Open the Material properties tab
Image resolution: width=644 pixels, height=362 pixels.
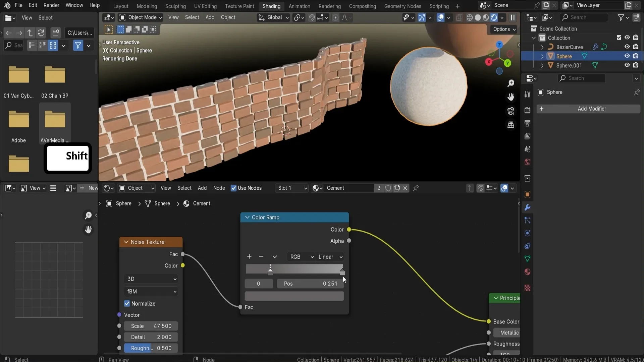point(528,272)
